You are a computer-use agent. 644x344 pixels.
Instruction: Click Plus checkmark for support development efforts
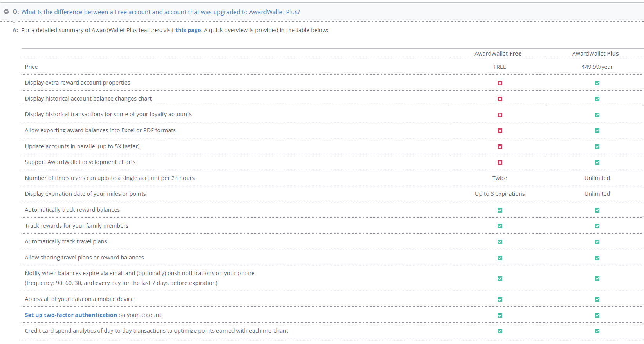click(597, 162)
